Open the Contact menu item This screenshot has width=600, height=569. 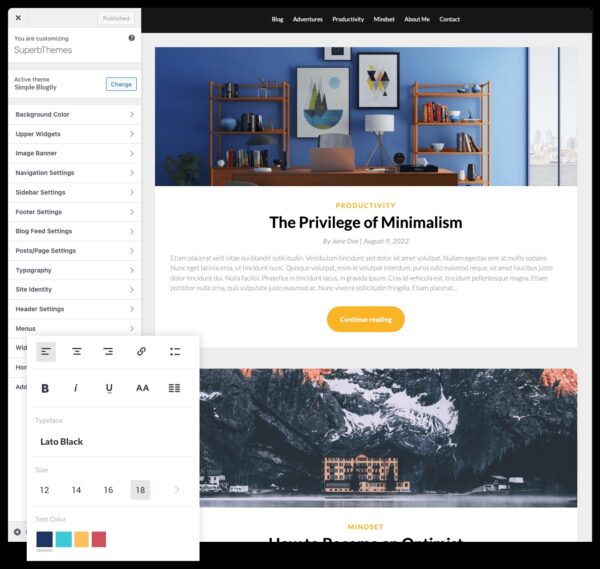coord(450,19)
